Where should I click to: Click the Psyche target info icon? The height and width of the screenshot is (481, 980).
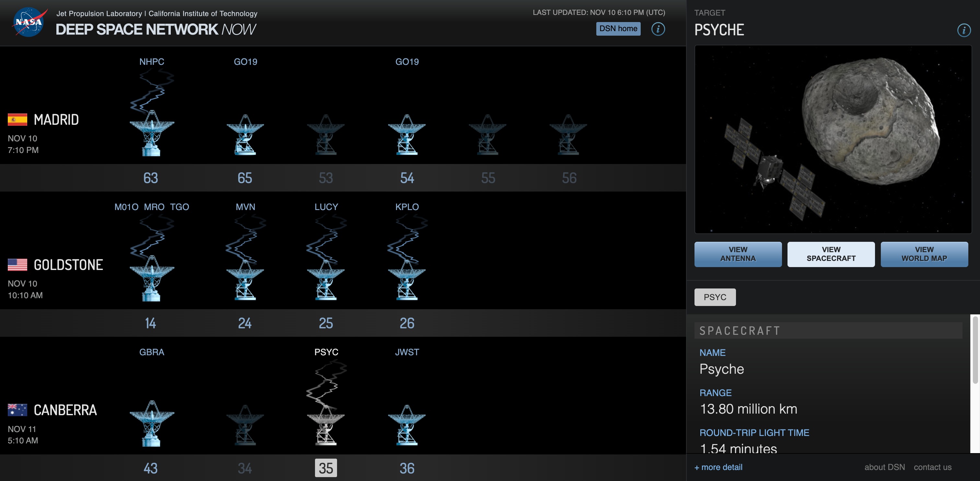pyautogui.click(x=964, y=30)
